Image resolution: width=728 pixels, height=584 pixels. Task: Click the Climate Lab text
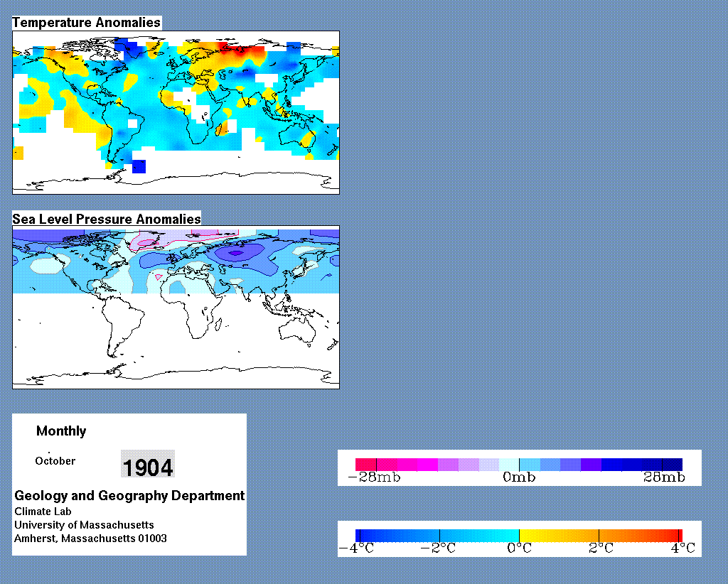pos(43,512)
